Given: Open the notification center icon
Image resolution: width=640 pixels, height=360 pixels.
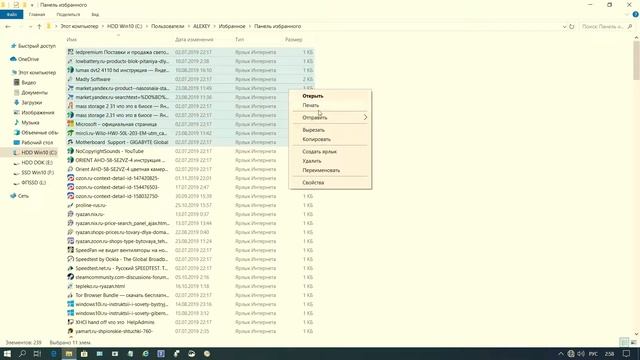Looking at the screenshot, I should (627, 353).
